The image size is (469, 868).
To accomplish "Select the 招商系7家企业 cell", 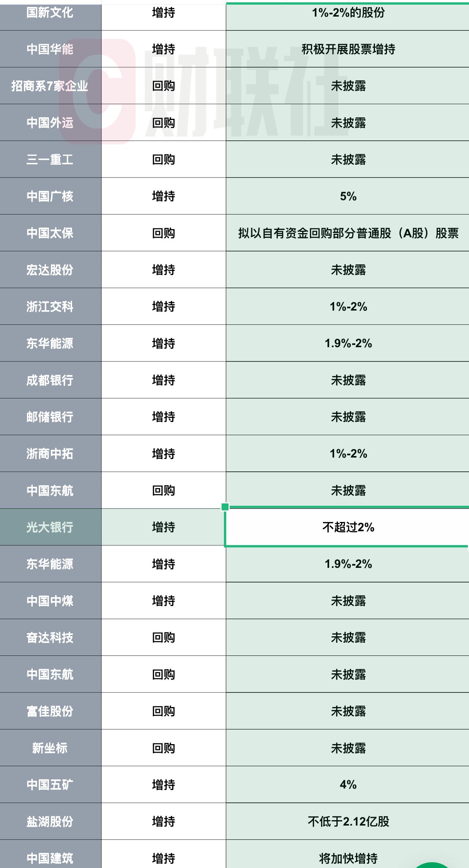I will point(50,86).
